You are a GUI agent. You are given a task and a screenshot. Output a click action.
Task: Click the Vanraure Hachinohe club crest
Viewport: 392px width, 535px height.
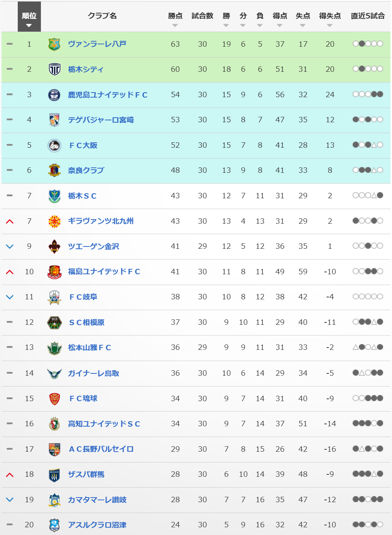point(54,44)
